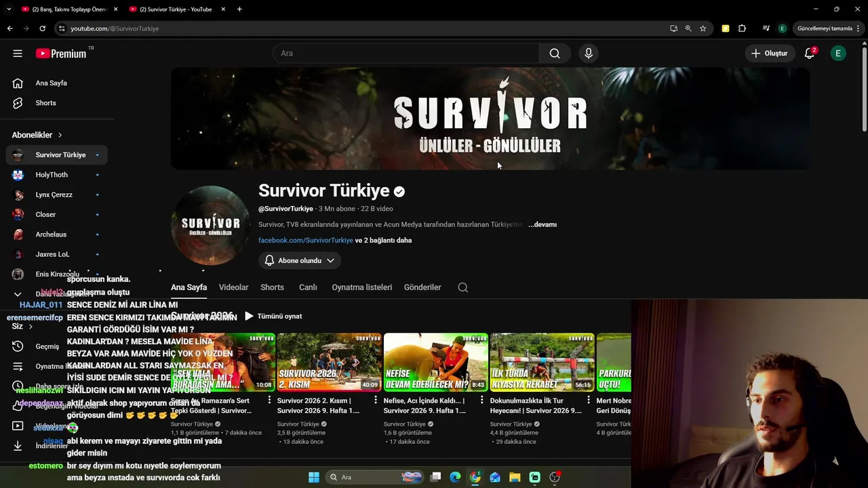Show ve 2 bağlantı daha links
Image resolution: width=868 pixels, height=488 pixels.
(383, 240)
